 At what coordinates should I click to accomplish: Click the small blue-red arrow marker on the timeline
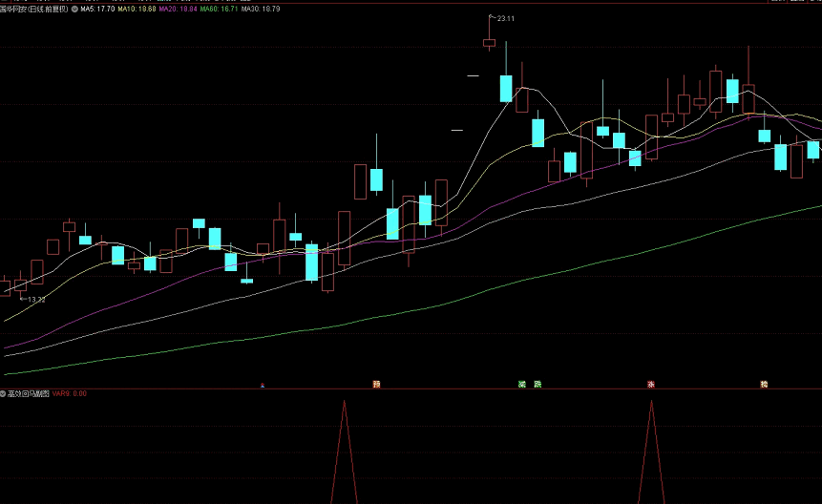[x=263, y=385]
